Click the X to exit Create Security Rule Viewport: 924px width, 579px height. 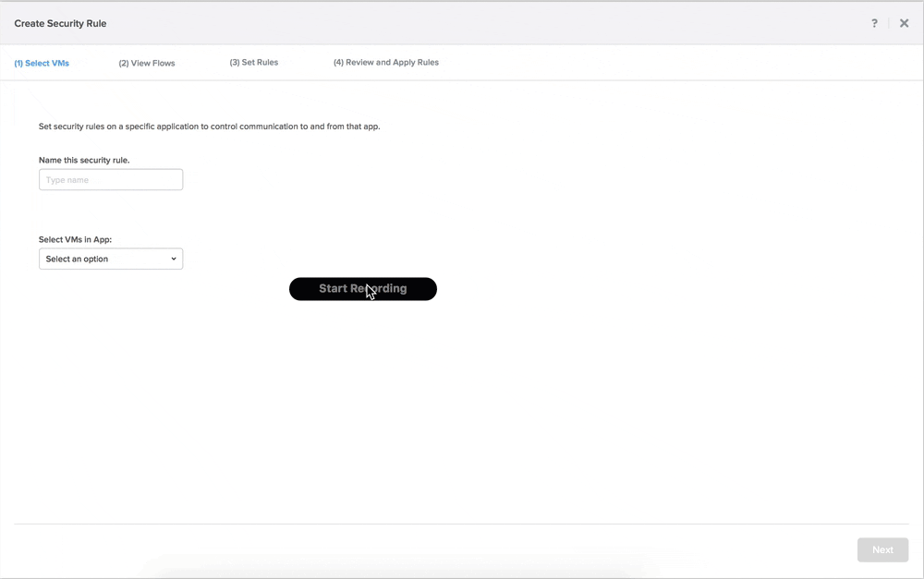pos(904,23)
